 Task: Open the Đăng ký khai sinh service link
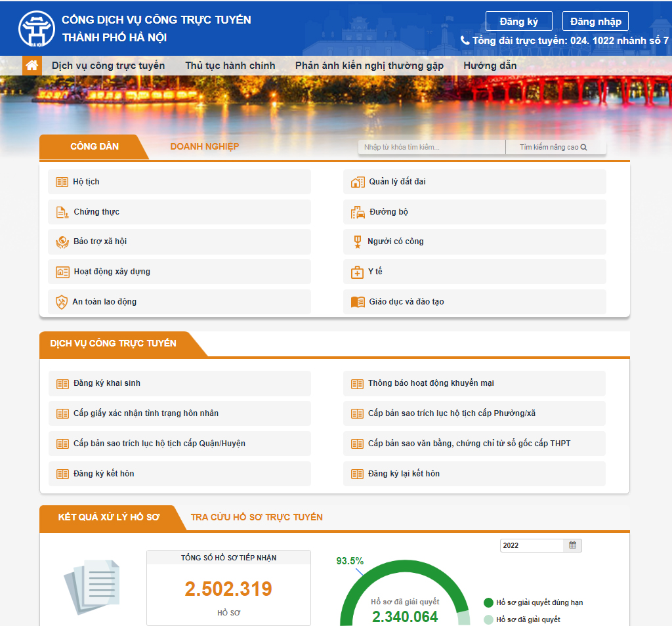pyautogui.click(x=107, y=383)
